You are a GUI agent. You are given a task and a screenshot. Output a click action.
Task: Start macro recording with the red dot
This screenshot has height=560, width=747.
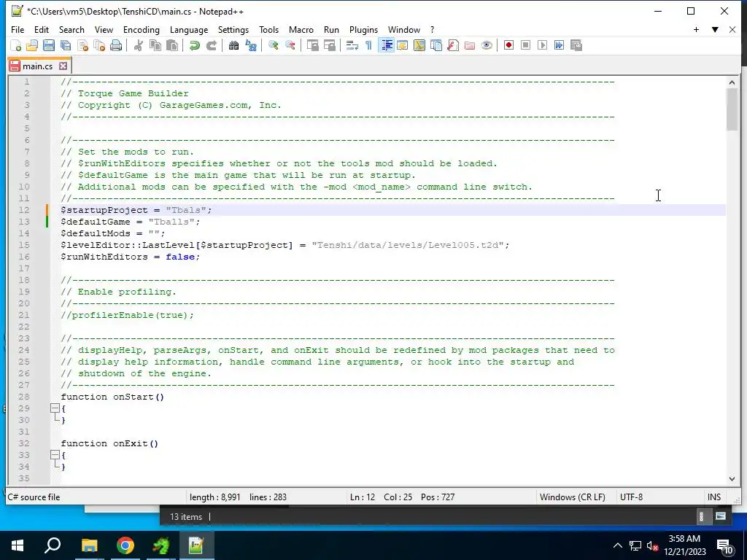pyautogui.click(x=508, y=45)
